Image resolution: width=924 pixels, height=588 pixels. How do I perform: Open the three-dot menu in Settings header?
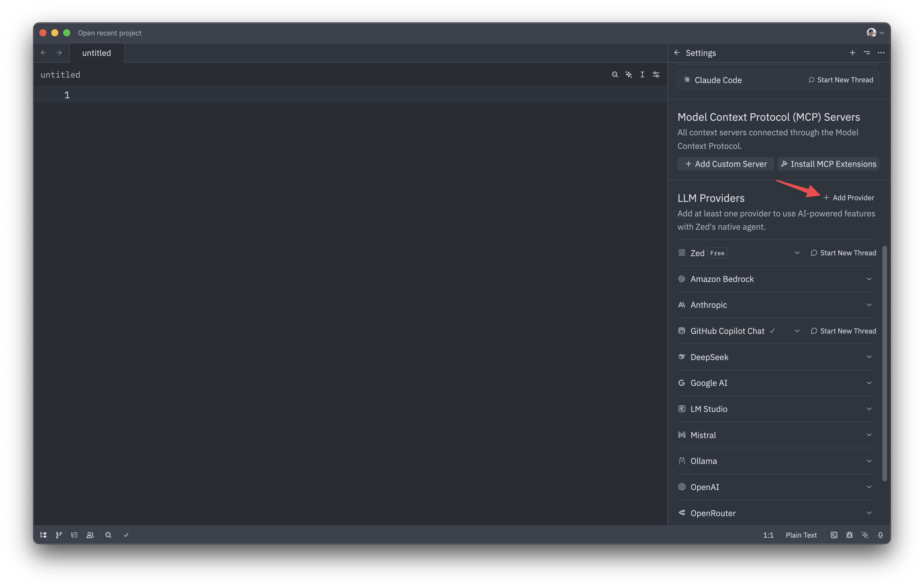coord(881,53)
